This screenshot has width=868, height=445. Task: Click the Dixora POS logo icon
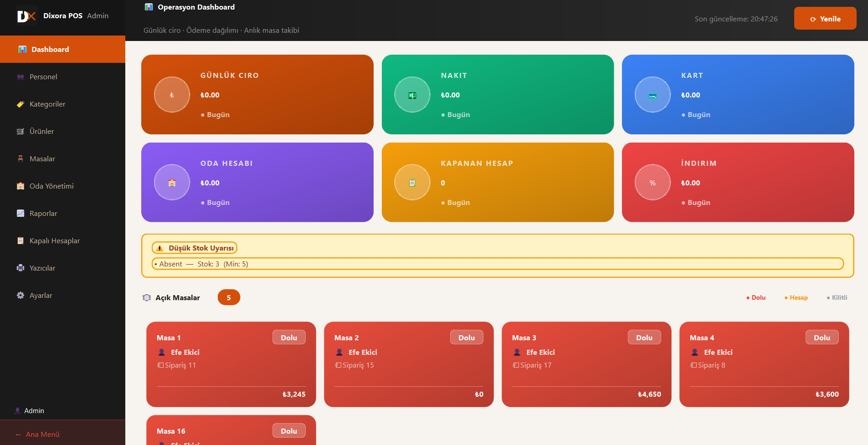[26, 16]
